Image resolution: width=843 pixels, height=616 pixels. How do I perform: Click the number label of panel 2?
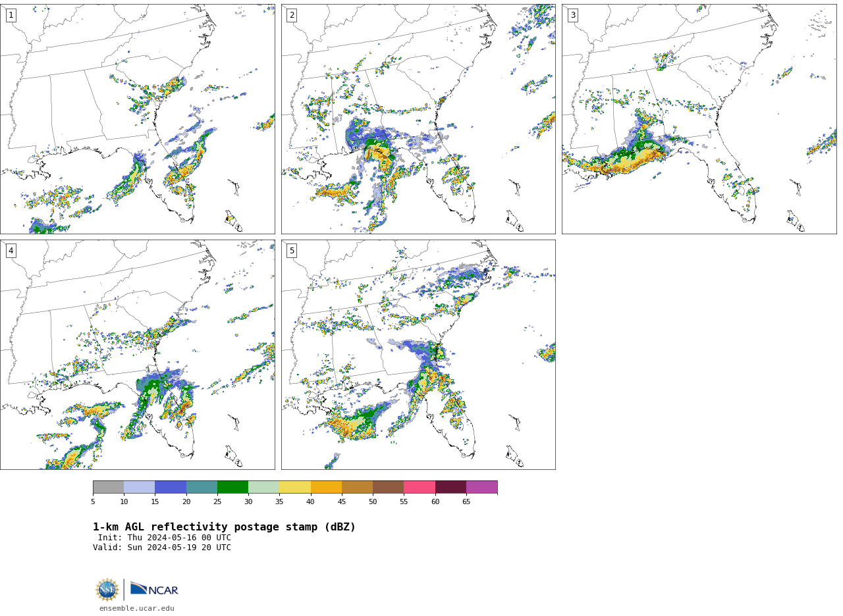292,15
